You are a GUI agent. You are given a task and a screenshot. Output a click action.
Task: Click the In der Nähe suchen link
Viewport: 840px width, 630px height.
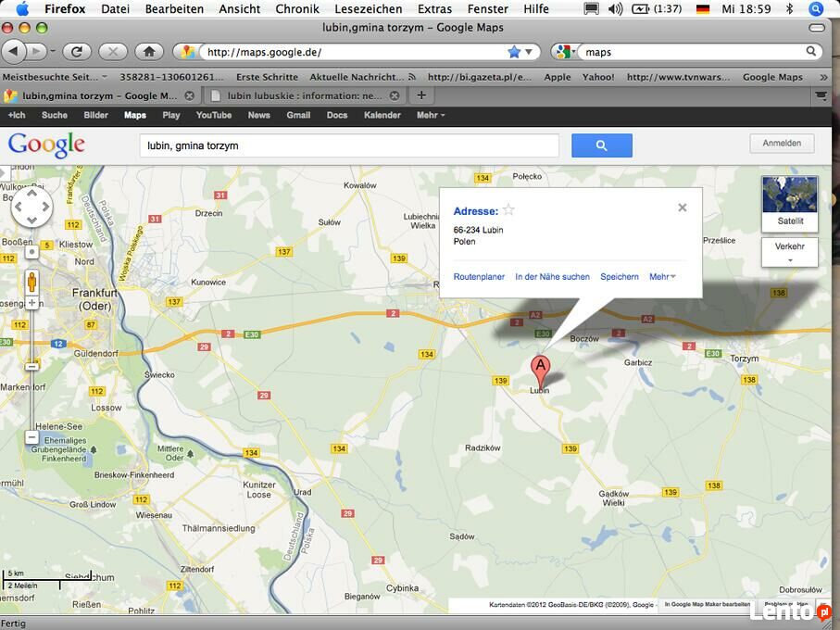(552, 277)
